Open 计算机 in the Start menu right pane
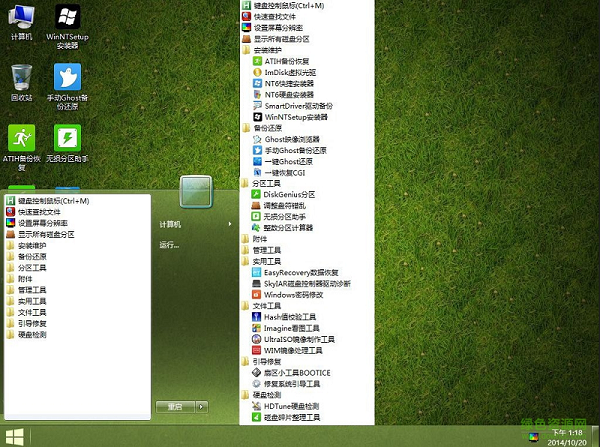The width and height of the screenshot is (600, 447). [x=196, y=224]
